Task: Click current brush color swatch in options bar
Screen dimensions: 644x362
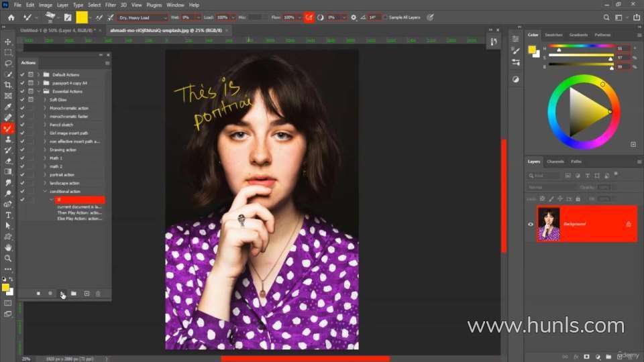Action: 82,17
